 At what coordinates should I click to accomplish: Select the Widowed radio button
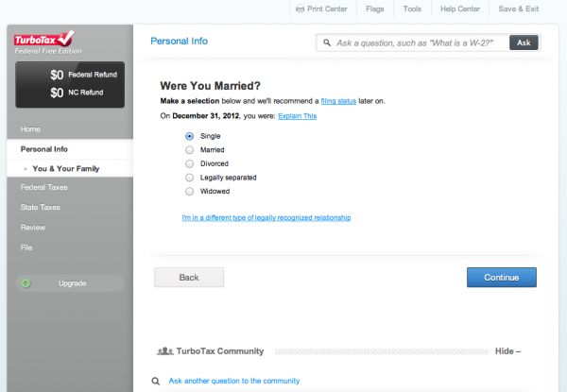pos(190,191)
